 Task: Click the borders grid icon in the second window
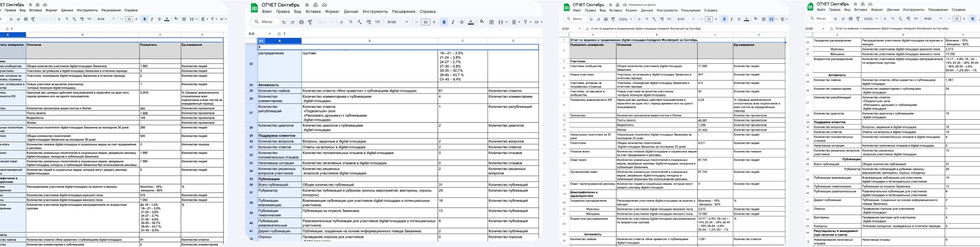pyautogui.click(x=492, y=22)
